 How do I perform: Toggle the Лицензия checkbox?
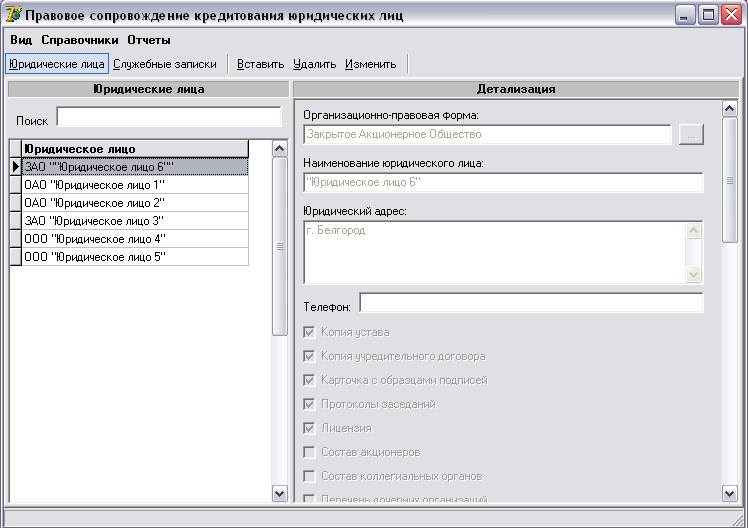[310, 428]
